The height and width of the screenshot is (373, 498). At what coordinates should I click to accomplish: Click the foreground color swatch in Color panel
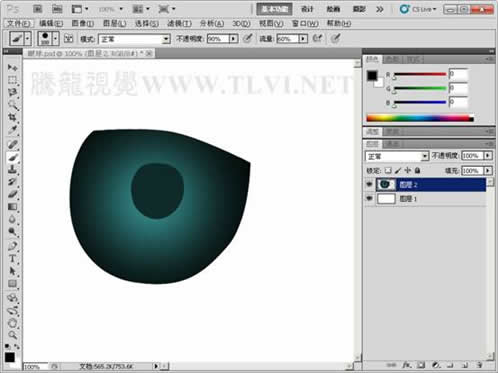[x=372, y=76]
